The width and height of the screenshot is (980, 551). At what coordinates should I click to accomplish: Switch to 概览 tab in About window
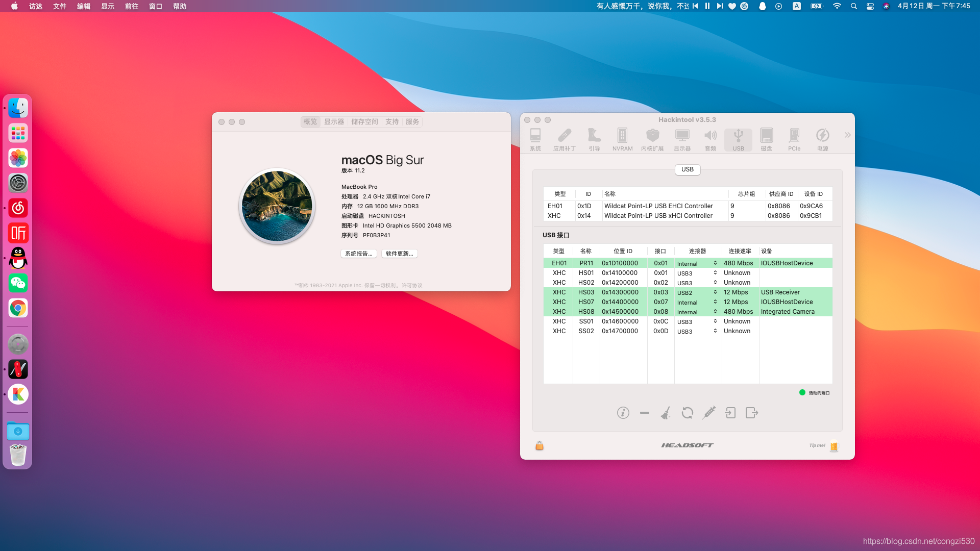(x=310, y=122)
